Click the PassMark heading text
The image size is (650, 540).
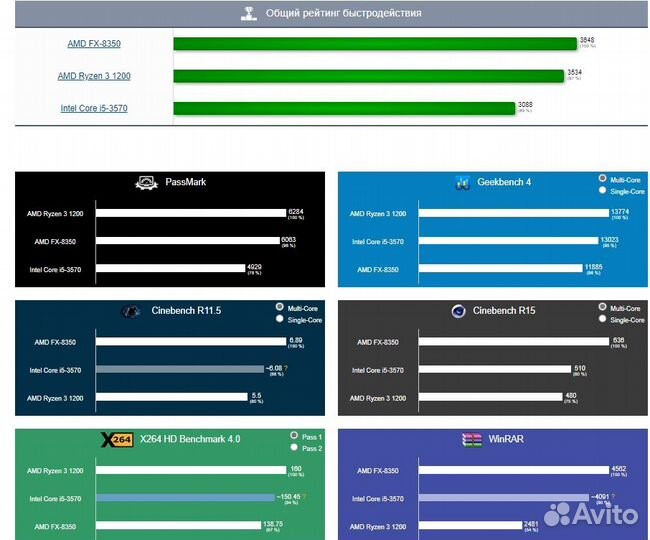[x=184, y=182]
